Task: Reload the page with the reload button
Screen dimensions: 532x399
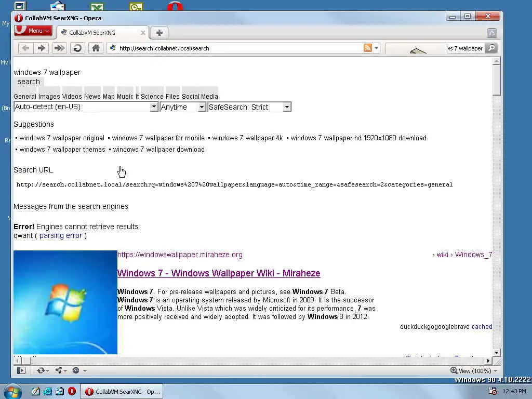Action: pyautogui.click(x=77, y=48)
